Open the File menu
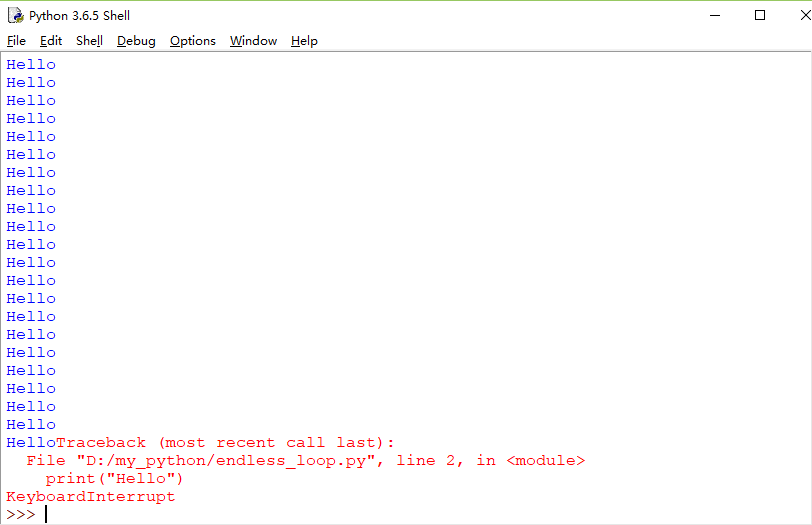This screenshot has height=525, width=812. (x=16, y=41)
